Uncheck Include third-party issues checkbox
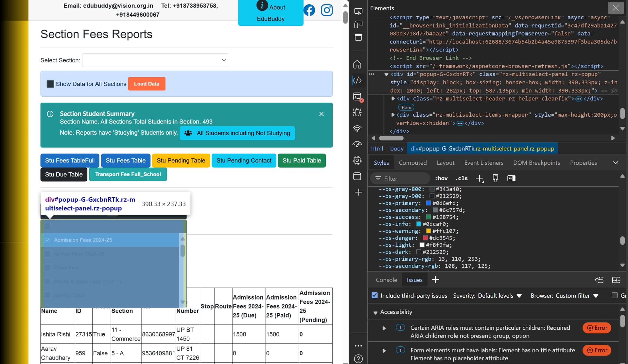The image size is (628, 364). pos(375,295)
